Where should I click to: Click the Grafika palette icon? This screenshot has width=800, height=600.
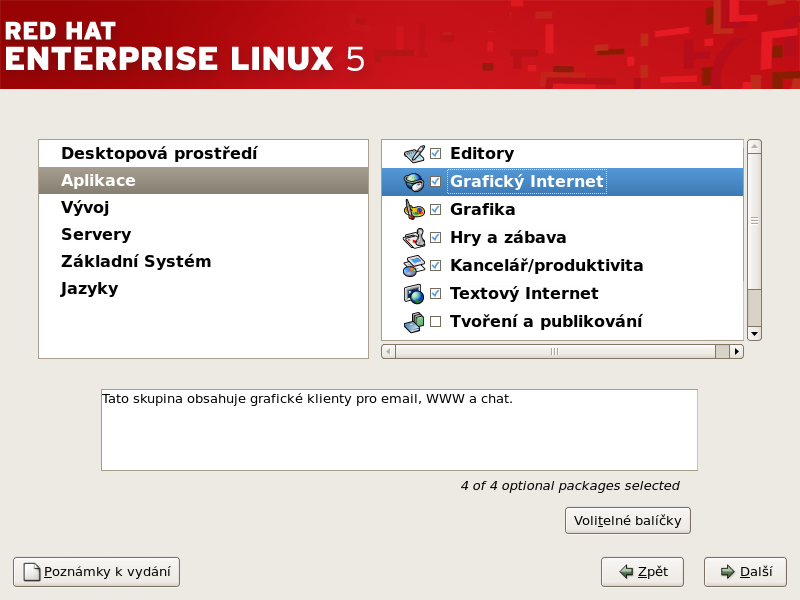pyautogui.click(x=414, y=210)
